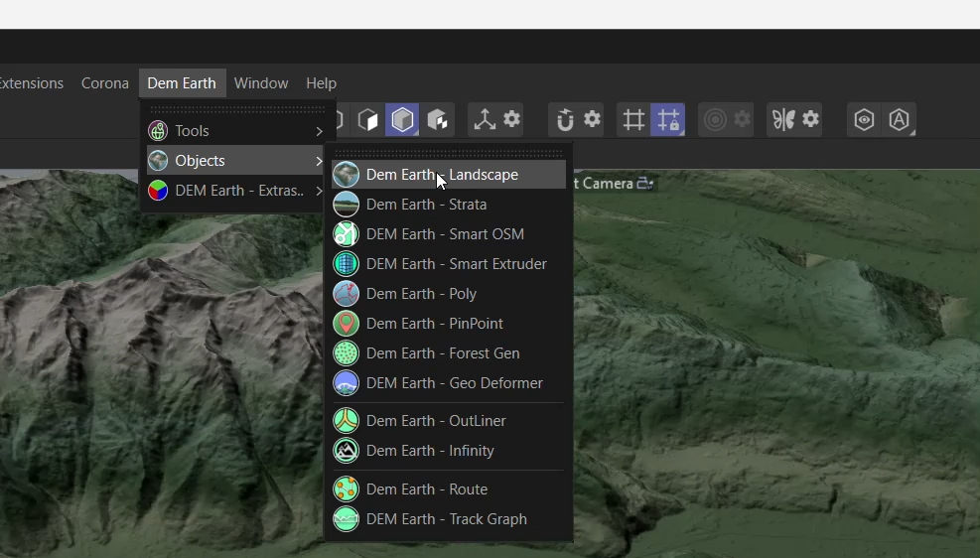The image size is (980, 558).
Task: Click the camera icon beside Camera label
Action: coord(645,184)
